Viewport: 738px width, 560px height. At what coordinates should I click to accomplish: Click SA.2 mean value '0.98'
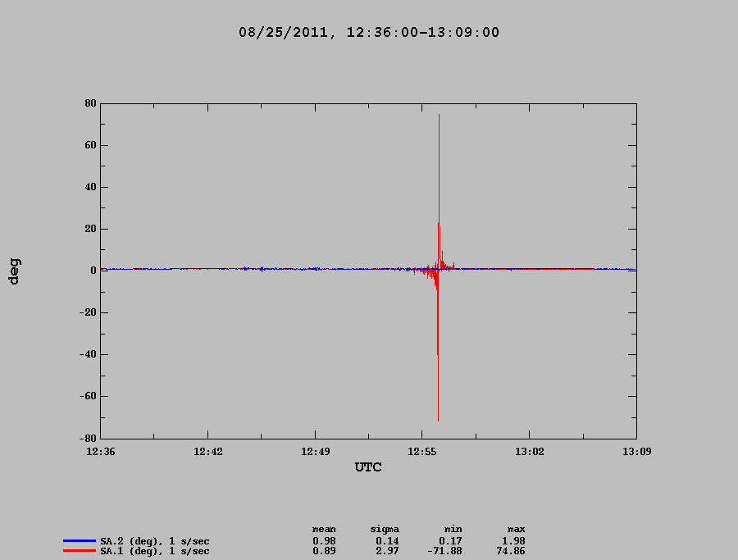click(324, 541)
